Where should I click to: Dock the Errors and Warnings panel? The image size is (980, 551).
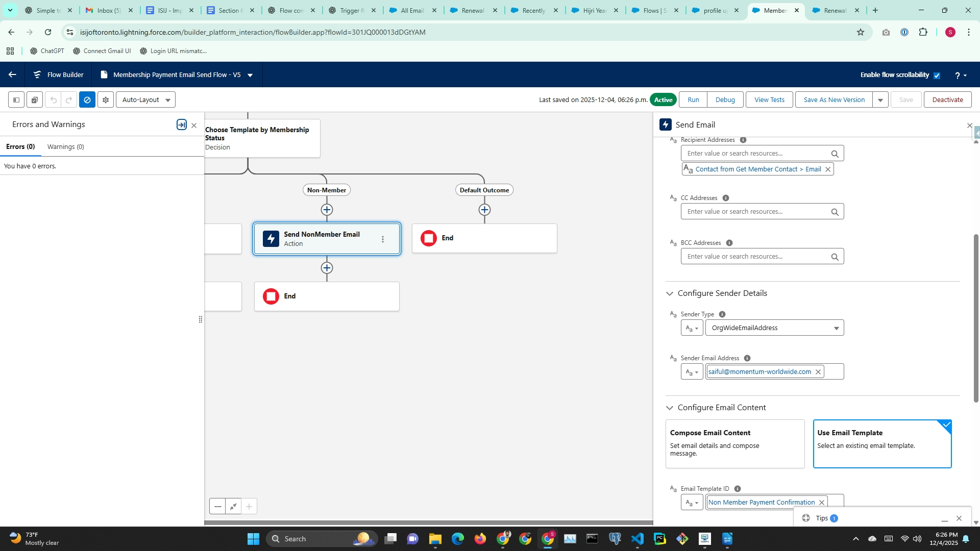coord(181,125)
